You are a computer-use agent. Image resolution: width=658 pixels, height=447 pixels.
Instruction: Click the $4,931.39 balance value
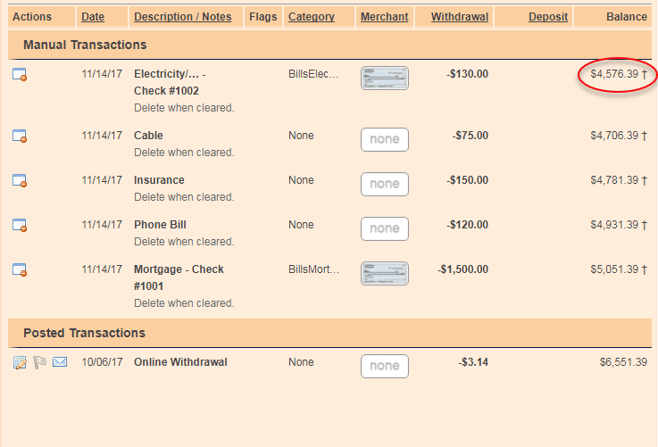click(614, 225)
